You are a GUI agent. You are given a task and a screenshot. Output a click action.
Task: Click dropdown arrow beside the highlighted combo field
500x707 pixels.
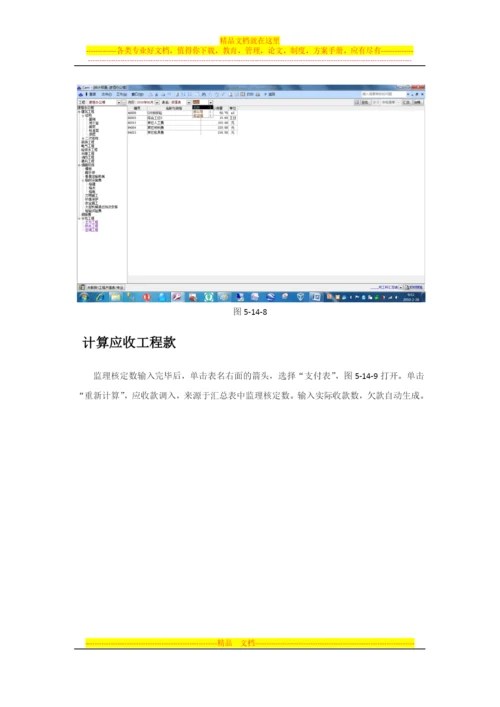(211, 103)
